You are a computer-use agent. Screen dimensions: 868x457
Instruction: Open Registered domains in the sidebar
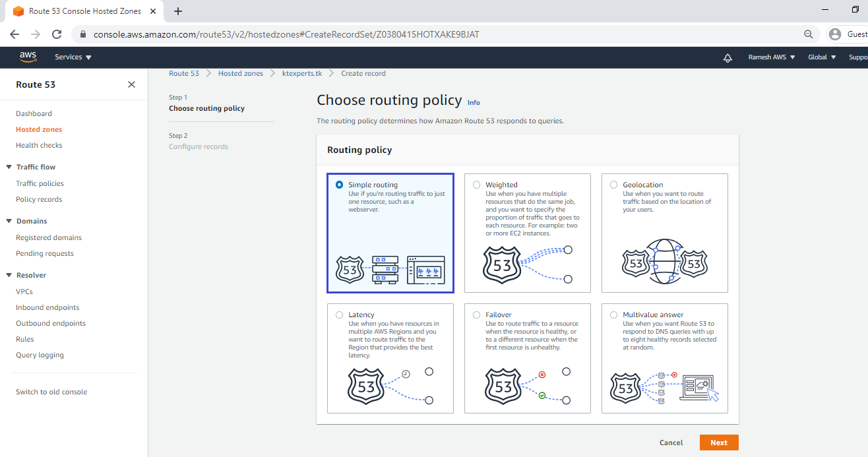click(49, 237)
